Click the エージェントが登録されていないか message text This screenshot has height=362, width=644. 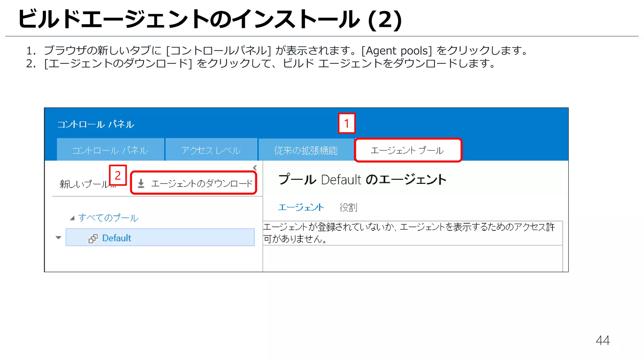pyautogui.click(x=409, y=233)
